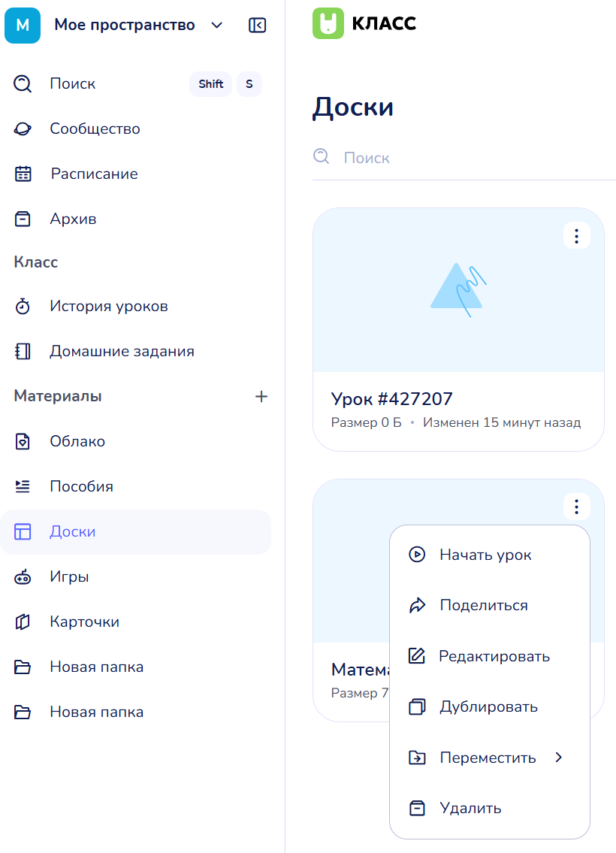616x853 pixels.
Task: Expand the Мое пространство dropdown chevron
Action: [x=217, y=25]
